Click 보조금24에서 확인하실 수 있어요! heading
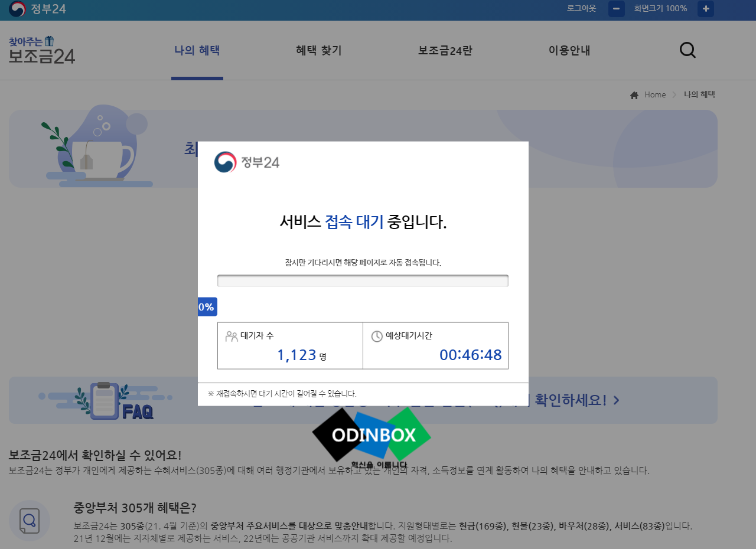The height and width of the screenshot is (549, 756). coord(95,455)
